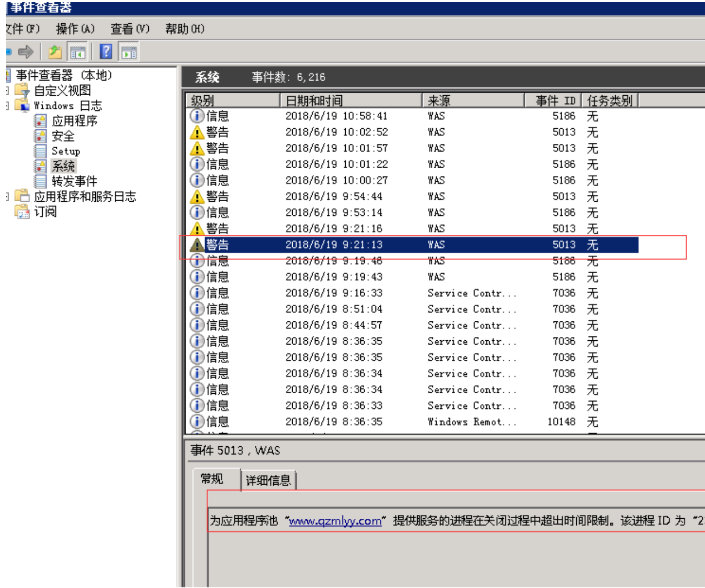Click the up one level folder icon
The width and height of the screenshot is (705, 588).
[x=55, y=52]
